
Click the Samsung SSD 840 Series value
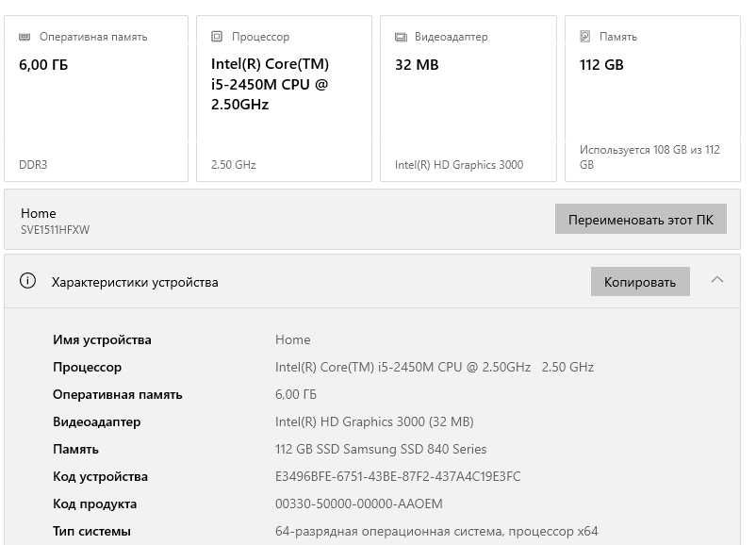[381, 449]
